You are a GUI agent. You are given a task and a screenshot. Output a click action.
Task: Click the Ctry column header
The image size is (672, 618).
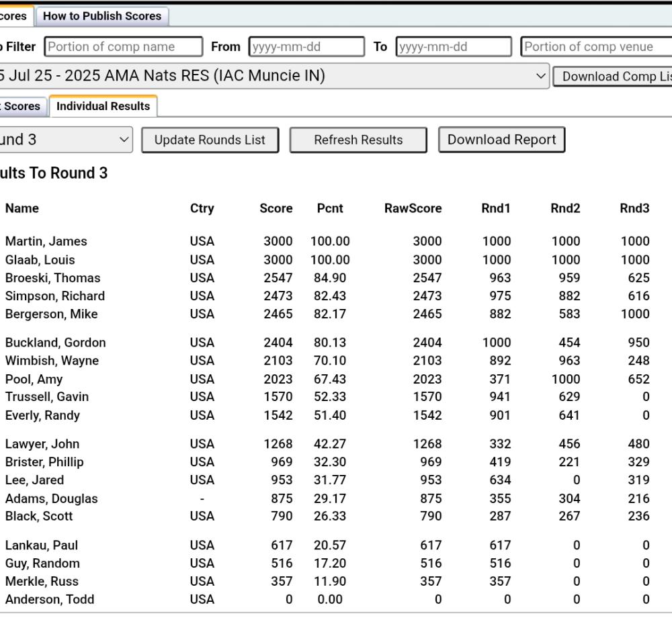(x=202, y=208)
